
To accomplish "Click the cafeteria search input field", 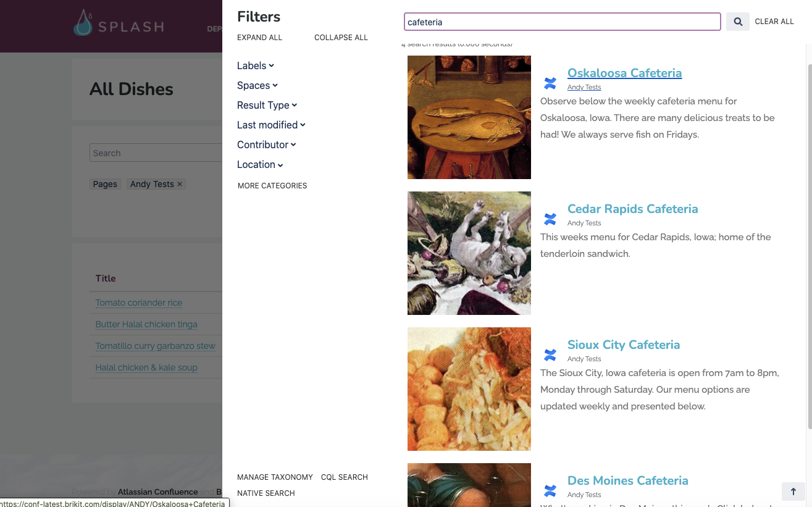I will [x=562, y=22].
